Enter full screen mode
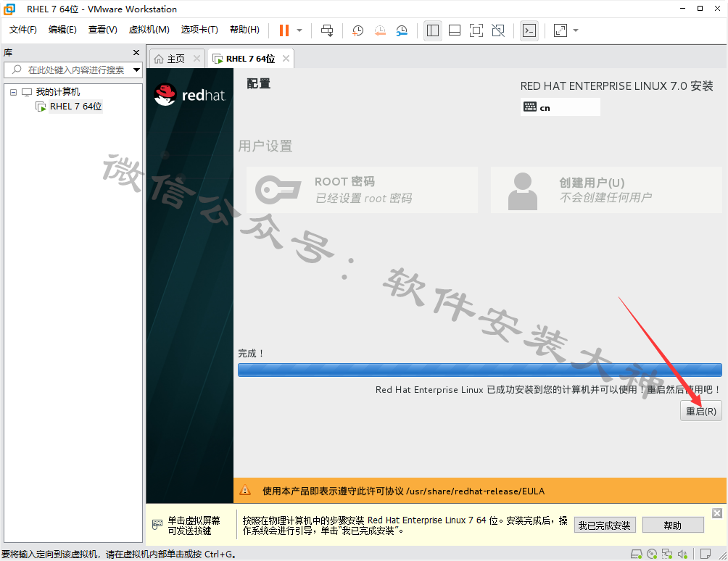728x561 pixels. [476, 30]
